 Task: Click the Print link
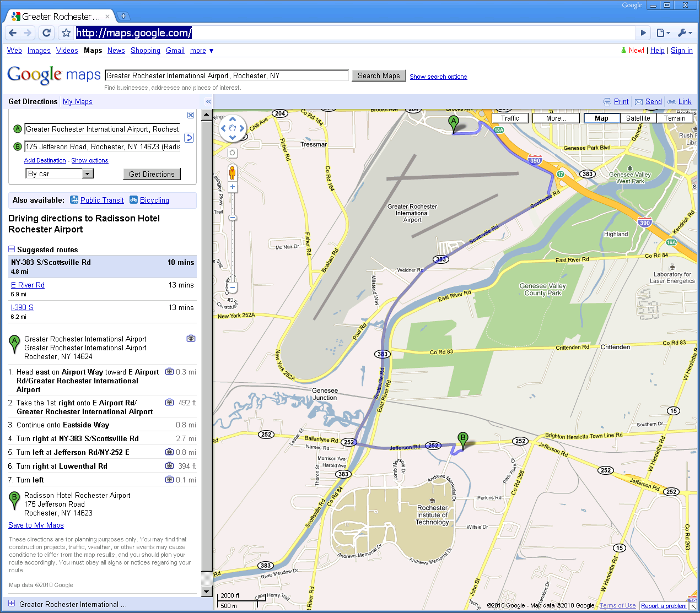pos(621,102)
